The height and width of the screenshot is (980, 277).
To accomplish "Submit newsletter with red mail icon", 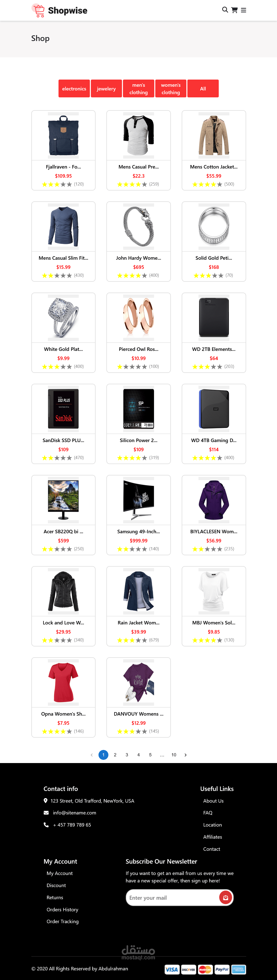I will [225, 897].
